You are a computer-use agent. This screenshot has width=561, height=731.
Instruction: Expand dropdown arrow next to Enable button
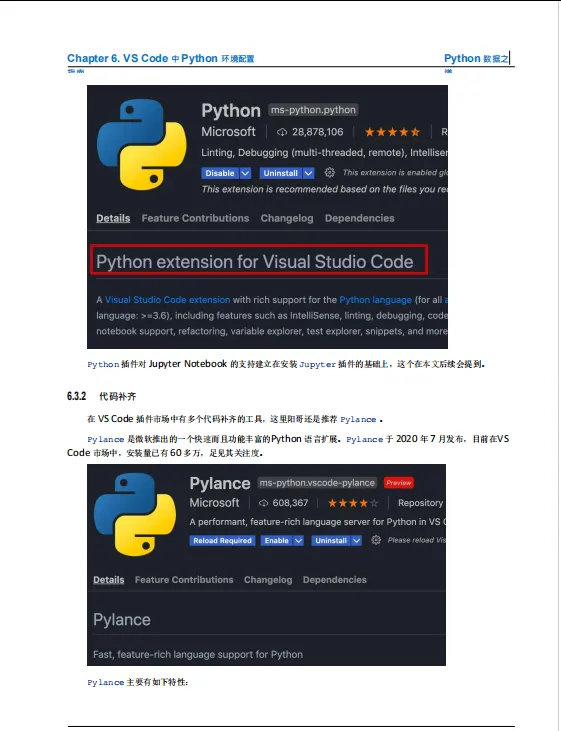coord(298,540)
